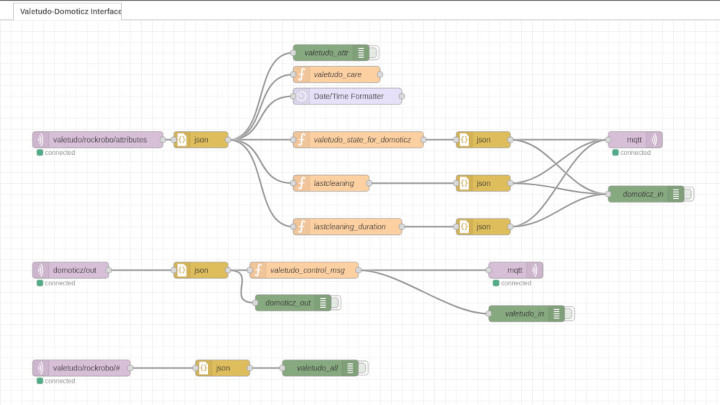Toggle the valetudo_all debug output button
Viewport: 720px width, 405px height.
pyautogui.click(x=363, y=368)
